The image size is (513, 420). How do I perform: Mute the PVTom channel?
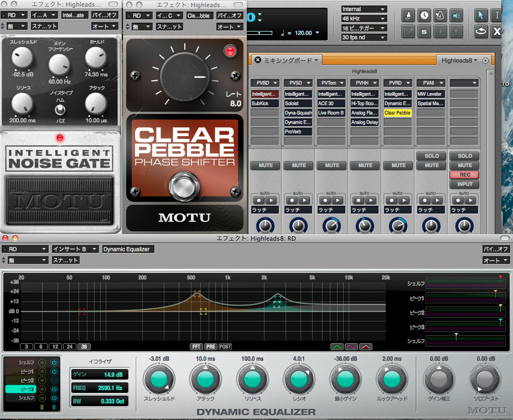click(x=332, y=165)
